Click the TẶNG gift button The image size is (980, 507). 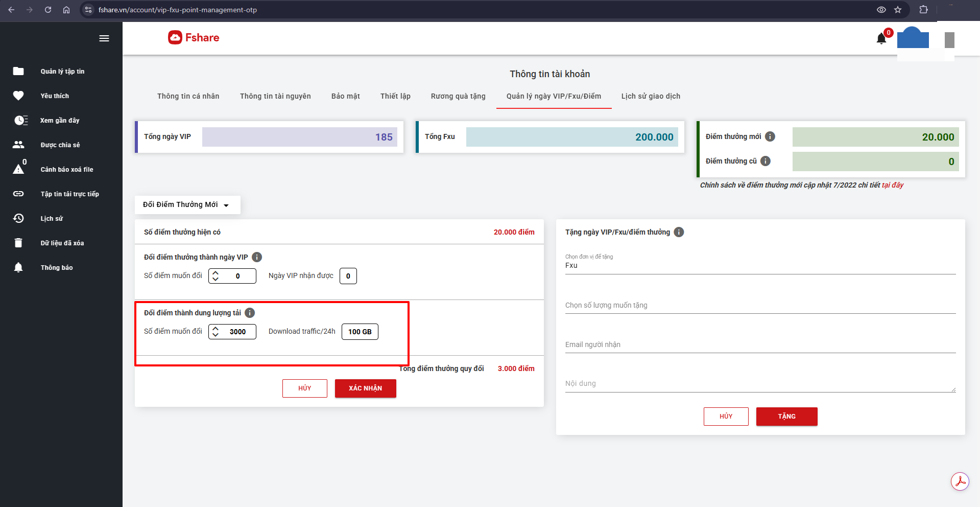tap(786, 417)
